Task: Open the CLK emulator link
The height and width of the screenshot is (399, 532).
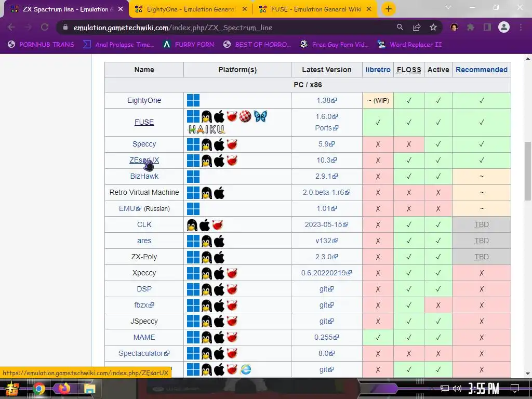Action: point(144,224)
